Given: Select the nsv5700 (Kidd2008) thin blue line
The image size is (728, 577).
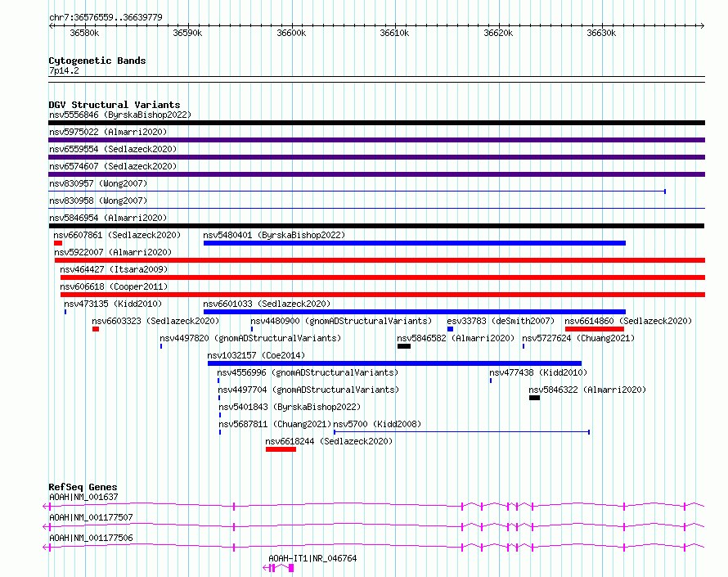Looking at the screenshot, I should [462, 432].
